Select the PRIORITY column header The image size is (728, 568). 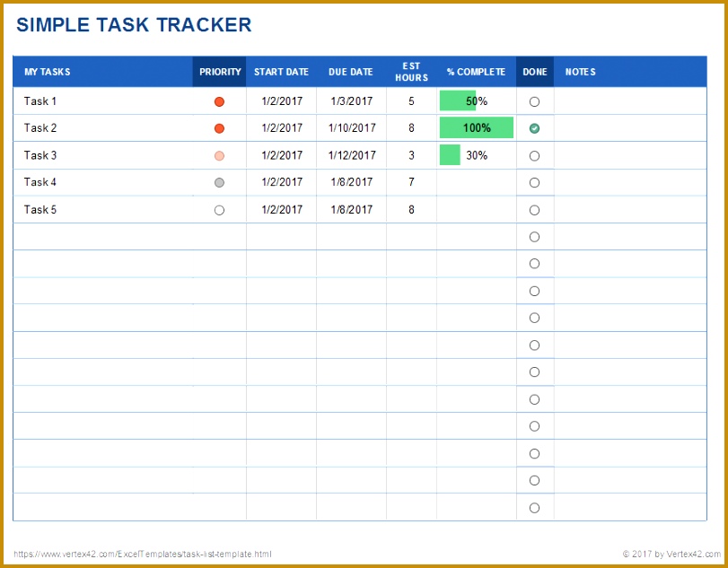(x=219, y=72)
